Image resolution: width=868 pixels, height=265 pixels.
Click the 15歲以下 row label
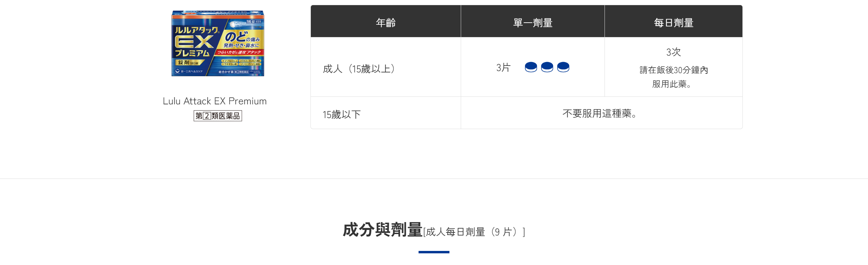(341, 114)
